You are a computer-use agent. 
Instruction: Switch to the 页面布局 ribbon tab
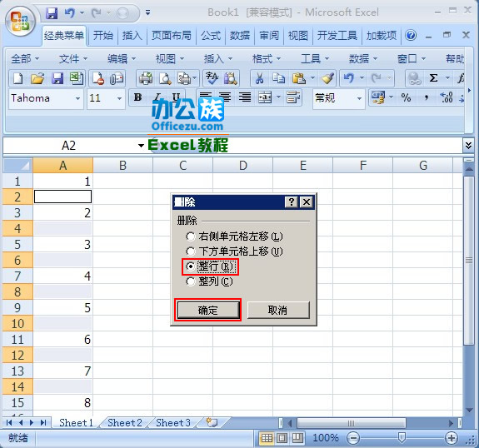point(172,36)
